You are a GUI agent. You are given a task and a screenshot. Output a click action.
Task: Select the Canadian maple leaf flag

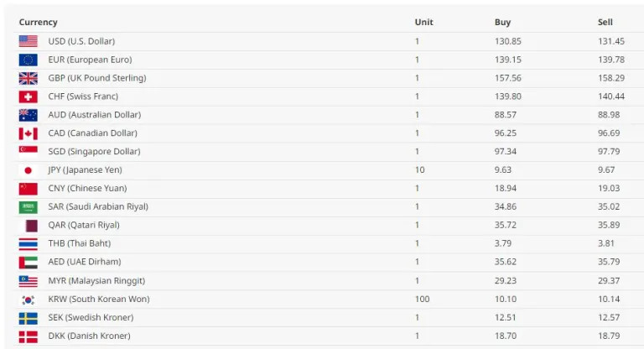click(28, 133)
